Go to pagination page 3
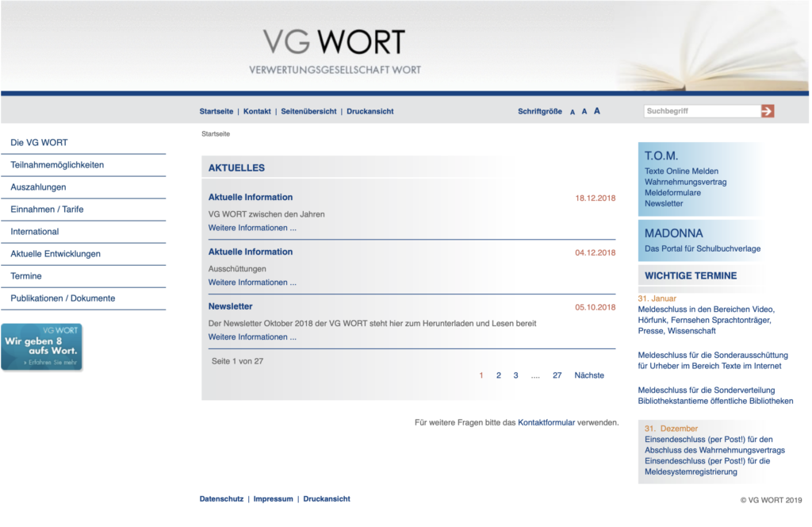This screenshot has height=527, width=812. [x=515, y=375]
